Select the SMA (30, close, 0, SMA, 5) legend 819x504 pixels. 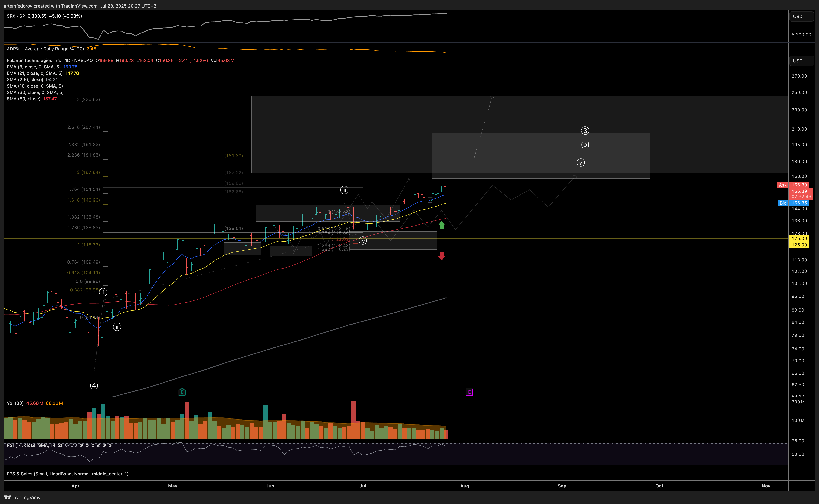[x=35, y=92]
